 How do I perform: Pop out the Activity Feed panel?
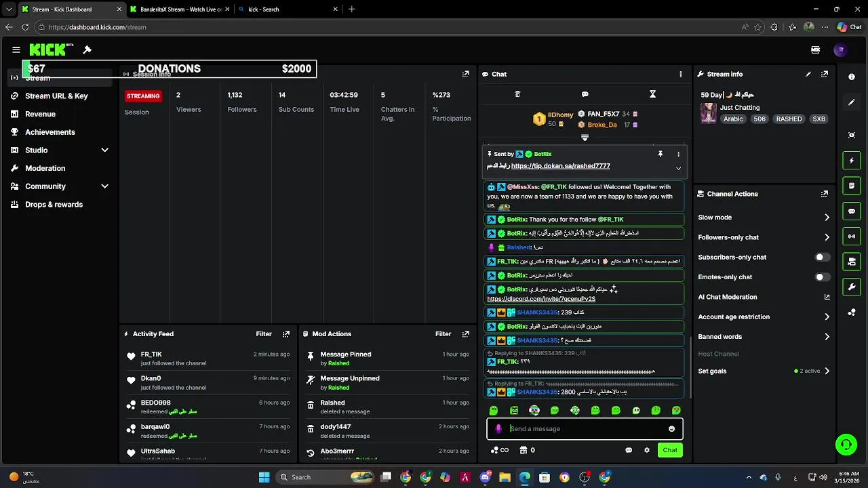click(x=286, y=334)
